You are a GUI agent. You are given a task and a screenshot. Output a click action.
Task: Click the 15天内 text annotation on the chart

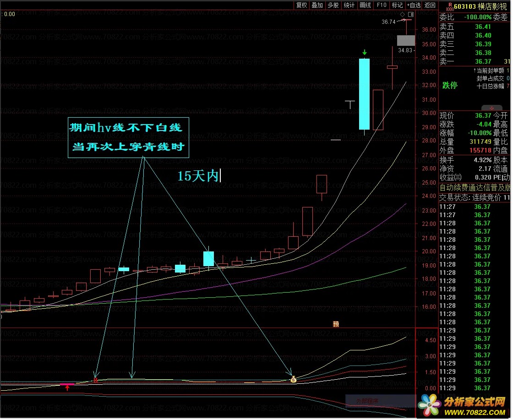tap(198, 176)
